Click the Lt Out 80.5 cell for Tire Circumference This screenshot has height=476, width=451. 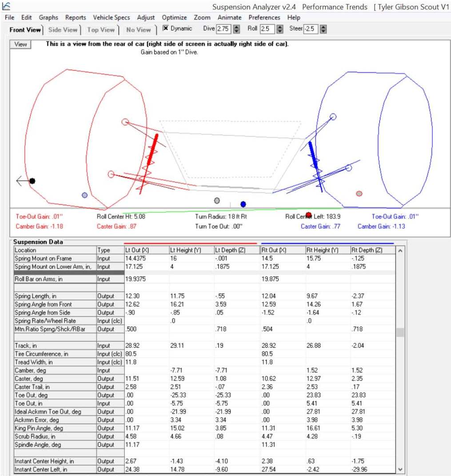[146, 353]
